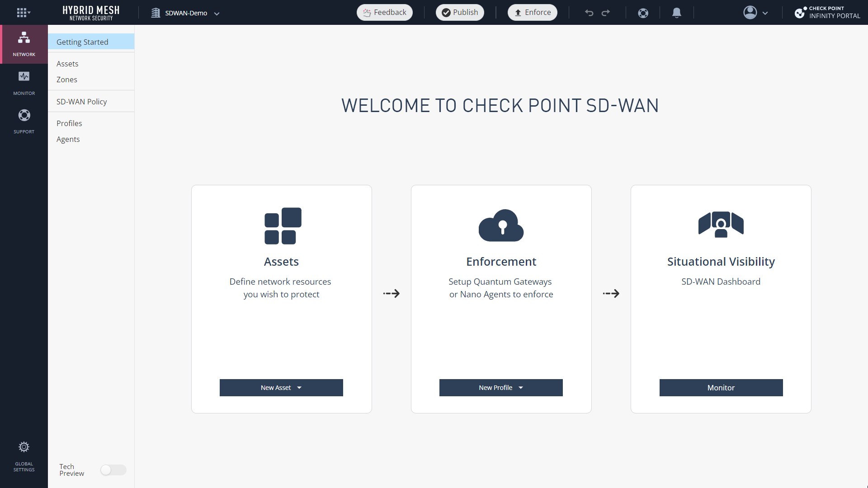Select Agents in the side menu

coord(91,139)
